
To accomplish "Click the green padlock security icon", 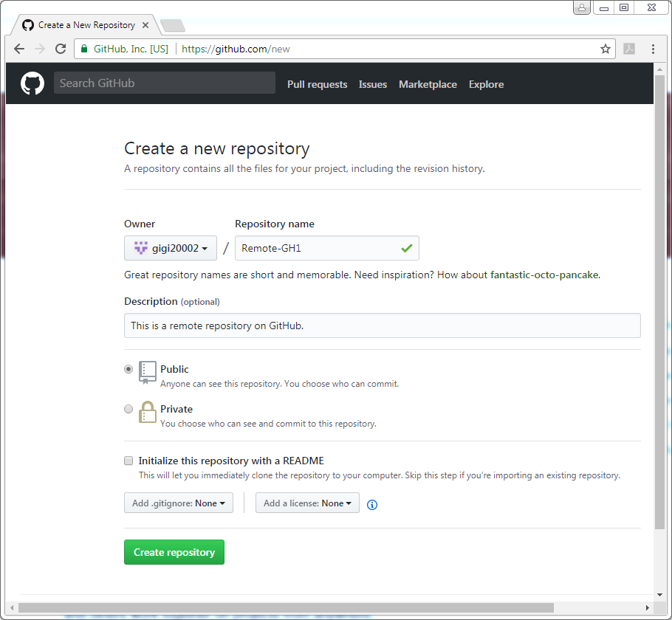I will click(84, 49).
